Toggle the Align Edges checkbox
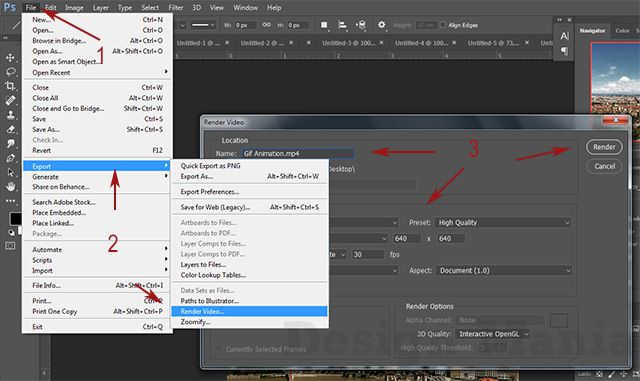 [443, 25]
